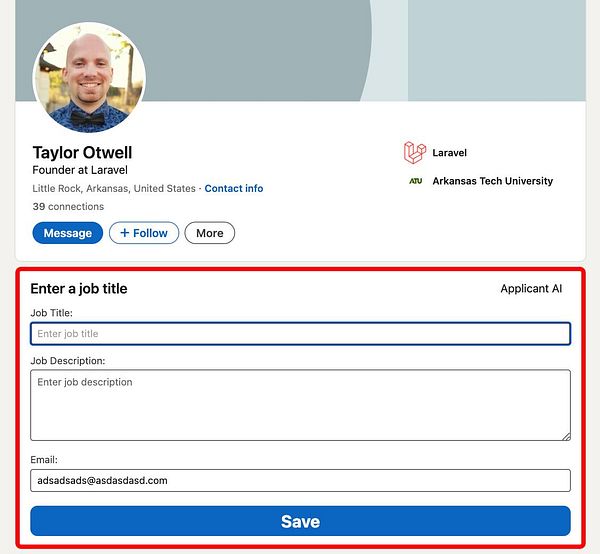Save the job details form
600x554 pixels.
300,521
